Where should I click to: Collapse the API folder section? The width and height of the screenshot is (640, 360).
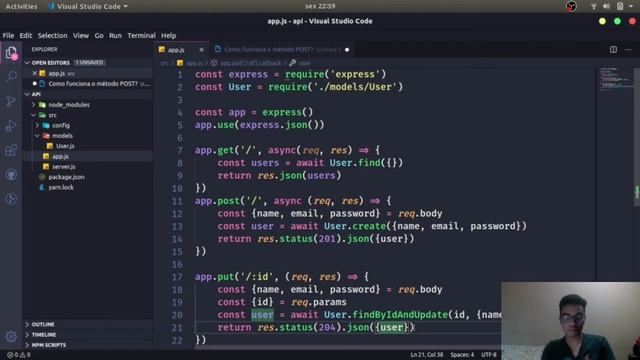(27, 94)
